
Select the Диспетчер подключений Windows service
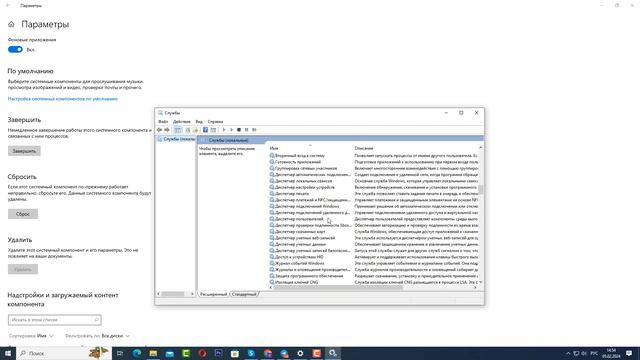click(x=307, y=206)
